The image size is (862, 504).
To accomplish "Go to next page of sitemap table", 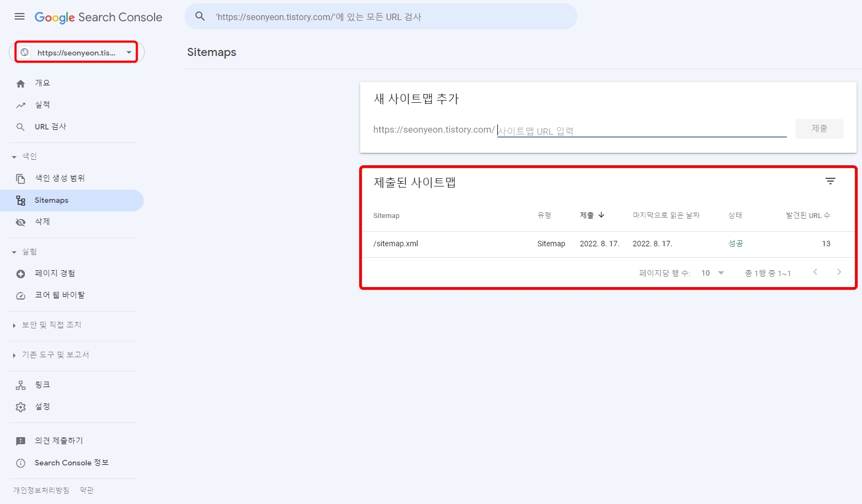I will coord(839,272).
